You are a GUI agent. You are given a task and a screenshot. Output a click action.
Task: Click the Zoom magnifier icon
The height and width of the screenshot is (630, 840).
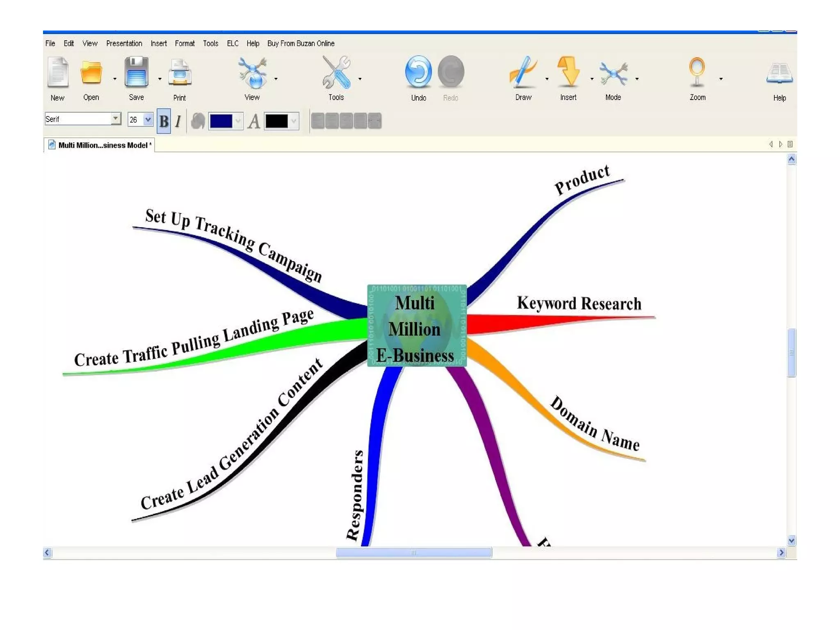[x=696, y=73]
